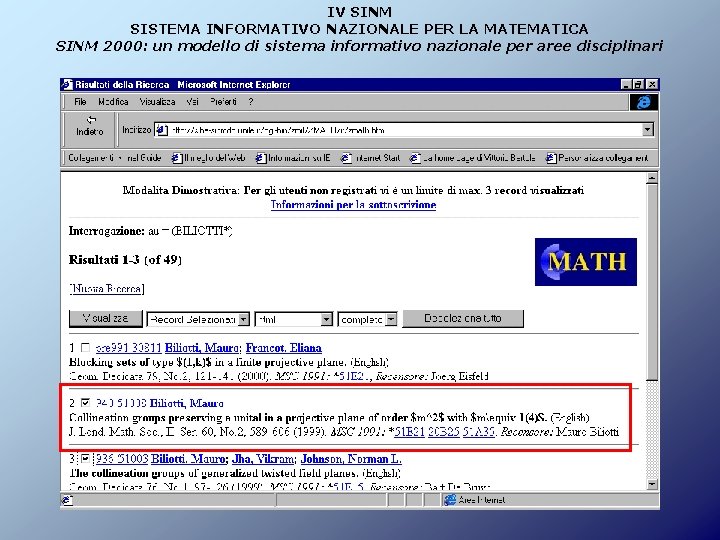Open the Modifica menu
Screen dimensions: 720x540
click(113, 102)
